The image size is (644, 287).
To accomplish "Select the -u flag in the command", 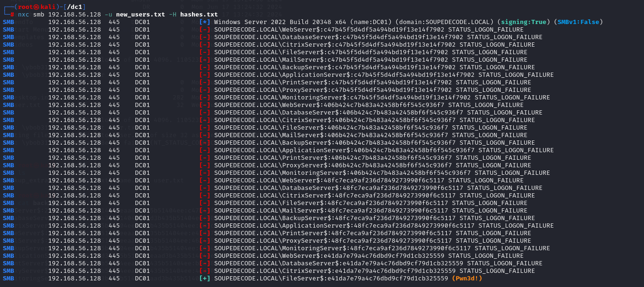I will tap(109, 15).
